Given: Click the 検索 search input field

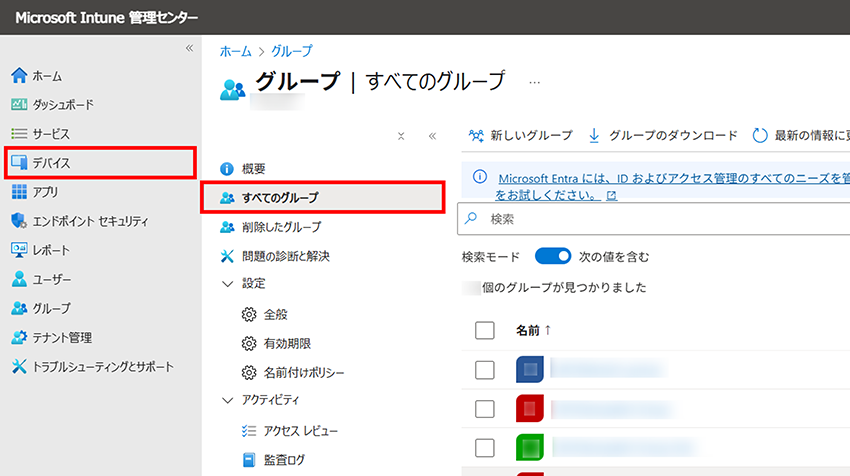Looking at the screenshot, I should pyautogui.click(x=654, y=219).
